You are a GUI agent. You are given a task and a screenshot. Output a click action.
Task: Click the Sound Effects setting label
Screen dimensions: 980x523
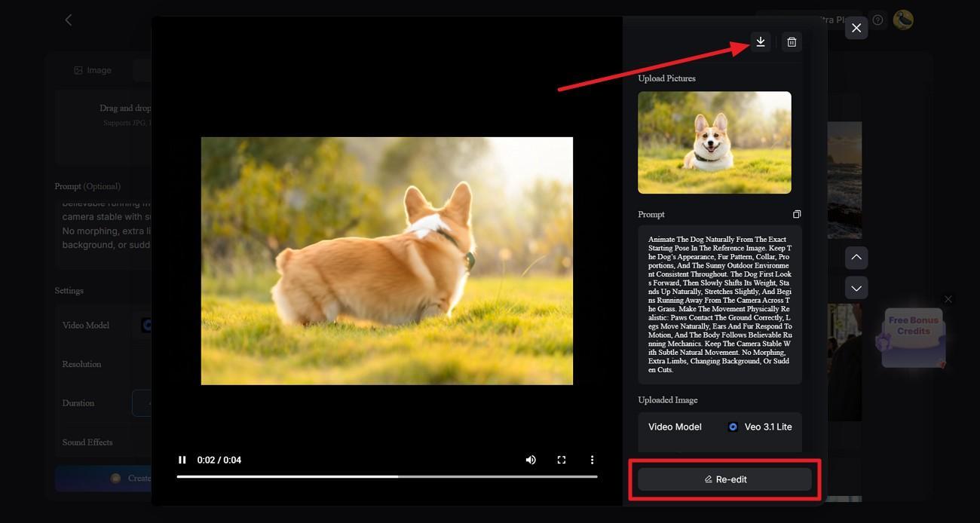pyautogui.click(x=87, y=442)
